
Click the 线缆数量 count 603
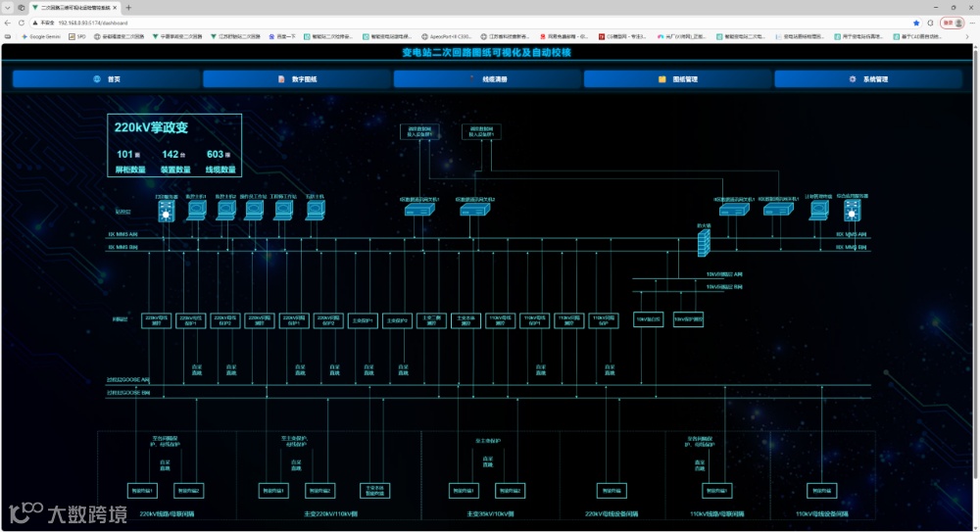(x=215, y=155)
